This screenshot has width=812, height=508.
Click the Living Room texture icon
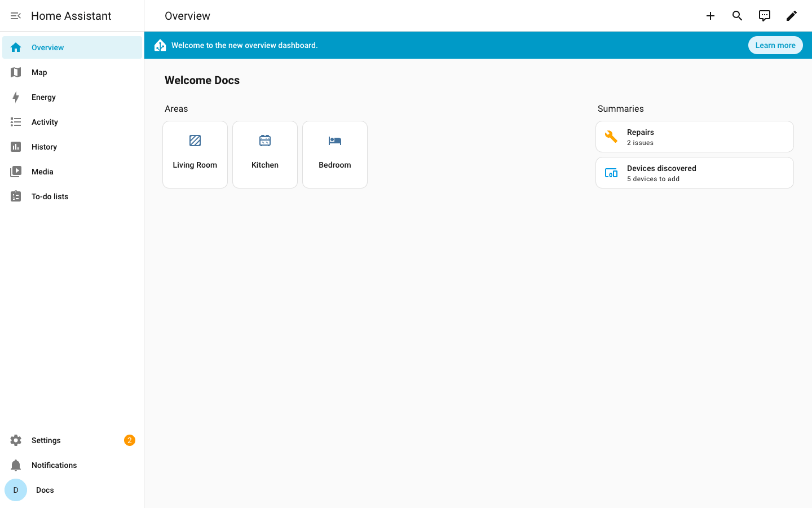(195, 141)
